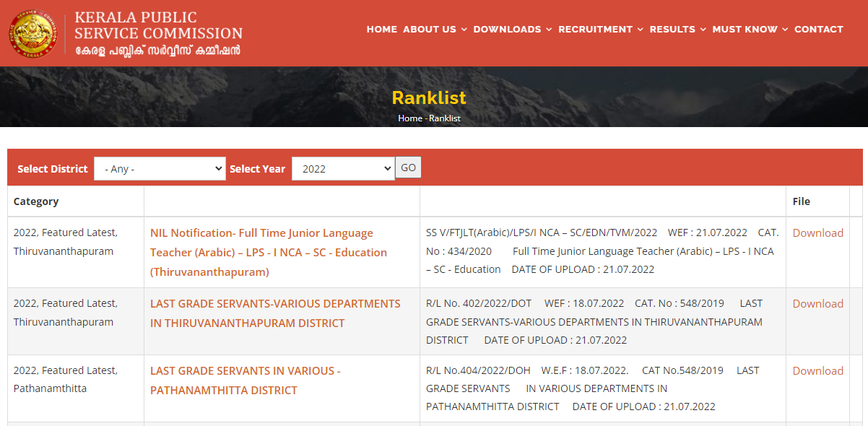The image size is (868, 426).
Task: Download the R/L No.404/2022/DOH file
Action: (x=817, y=370)
